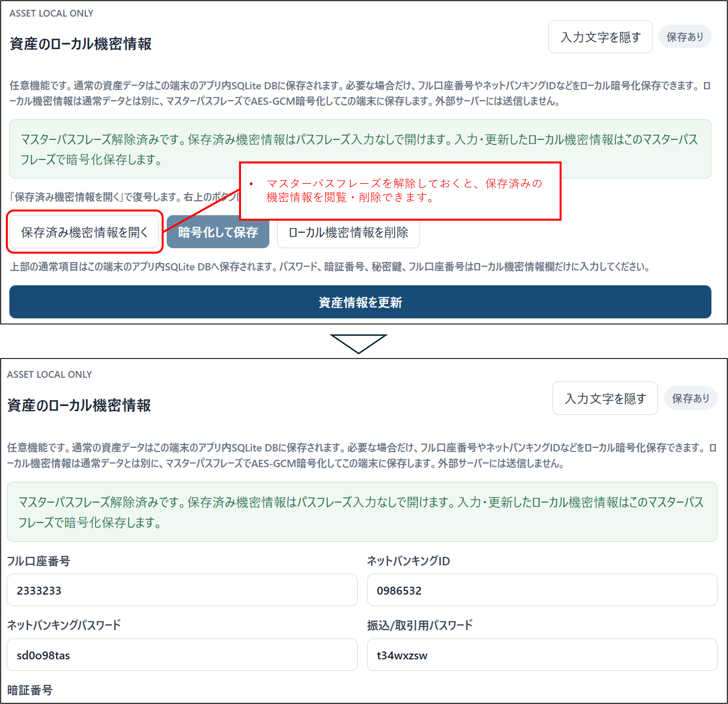Click the 任意機能です description in the upper panel
Viewport: 728px width, 704px height.
pos(360,93)
